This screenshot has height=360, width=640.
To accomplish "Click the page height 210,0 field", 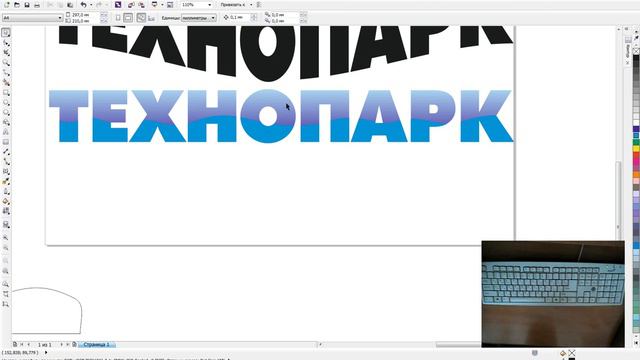I will 85,20.
